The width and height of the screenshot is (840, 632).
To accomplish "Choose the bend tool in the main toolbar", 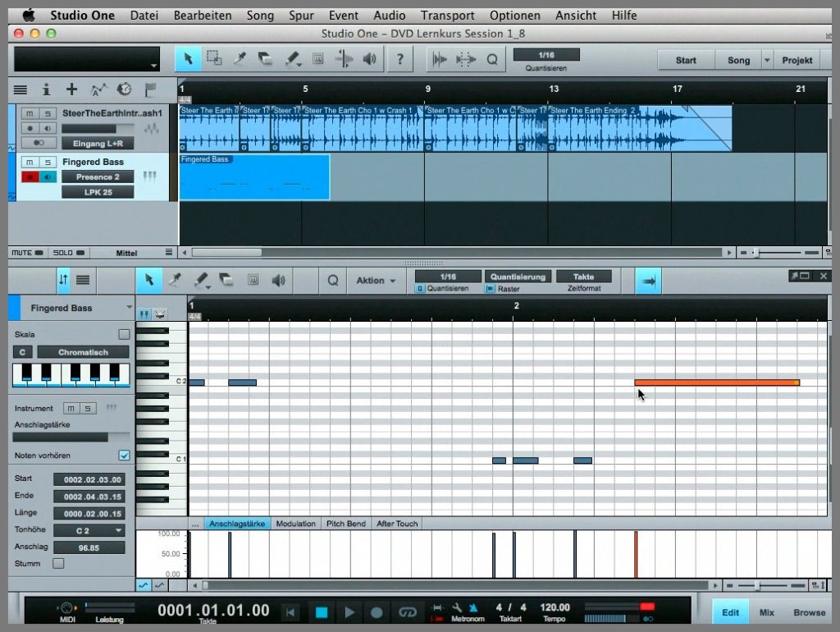I will pyautogui.click(x=344, y=58).
